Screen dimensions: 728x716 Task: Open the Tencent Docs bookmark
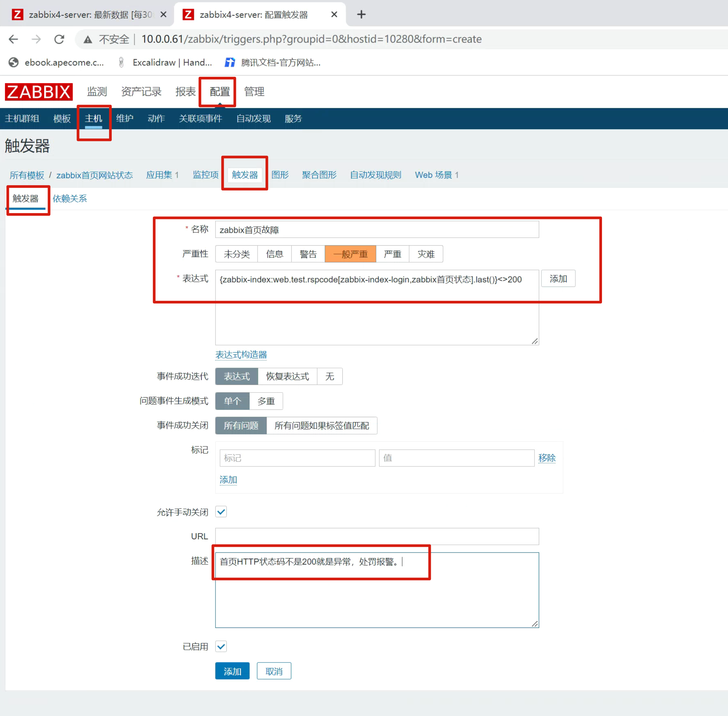(273, 62)
